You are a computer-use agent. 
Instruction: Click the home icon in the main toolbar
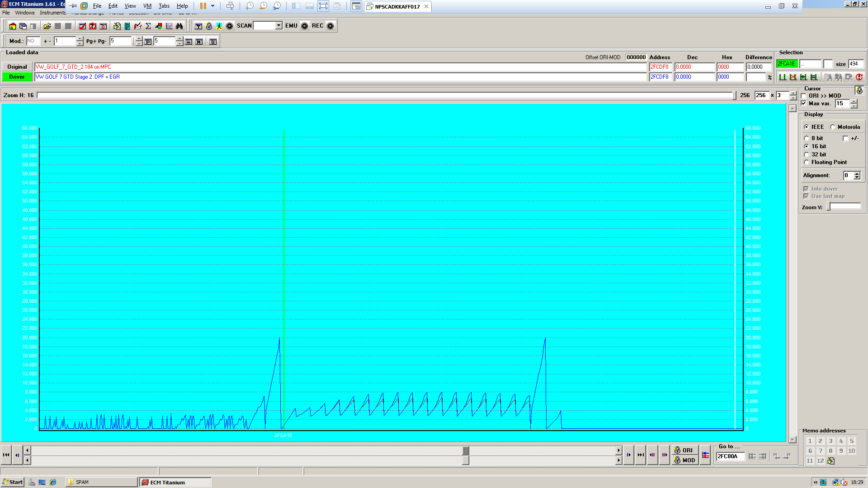(13, 26)
